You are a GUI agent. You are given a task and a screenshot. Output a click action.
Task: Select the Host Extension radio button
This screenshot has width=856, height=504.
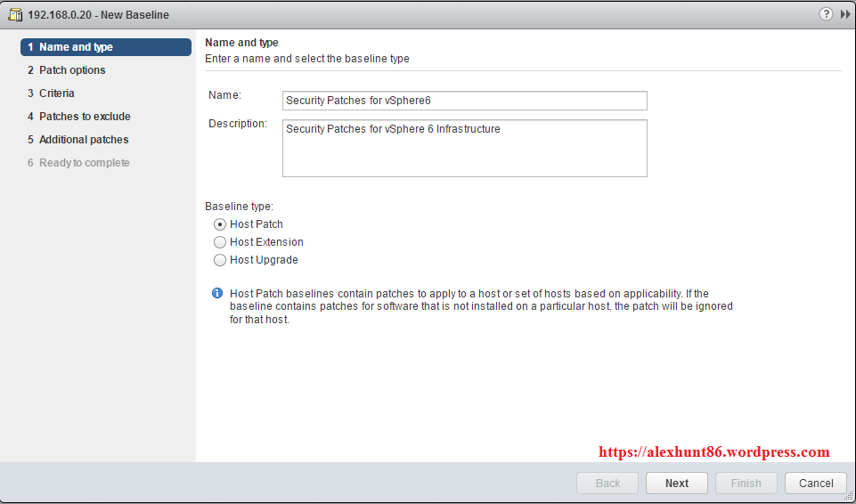[x=219, y=242]
